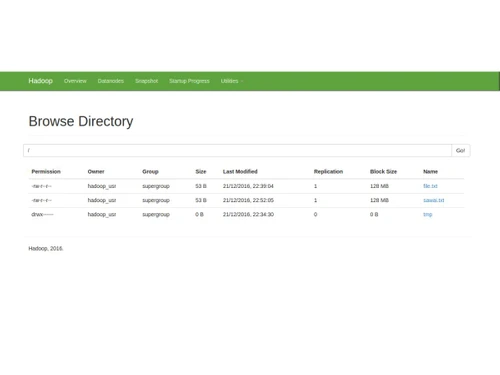
Task: Open the file.txt link
Action: click(430, 186)
